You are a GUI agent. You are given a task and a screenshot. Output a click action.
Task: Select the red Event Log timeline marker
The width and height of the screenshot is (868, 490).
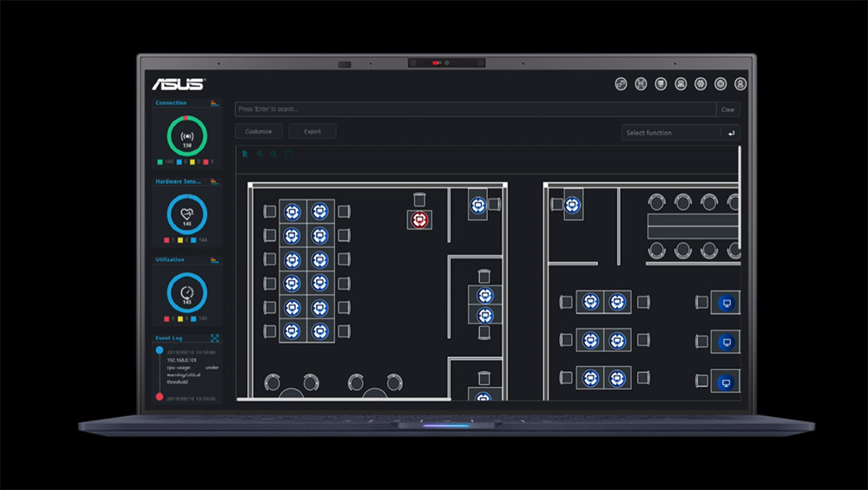pos(160,396)
